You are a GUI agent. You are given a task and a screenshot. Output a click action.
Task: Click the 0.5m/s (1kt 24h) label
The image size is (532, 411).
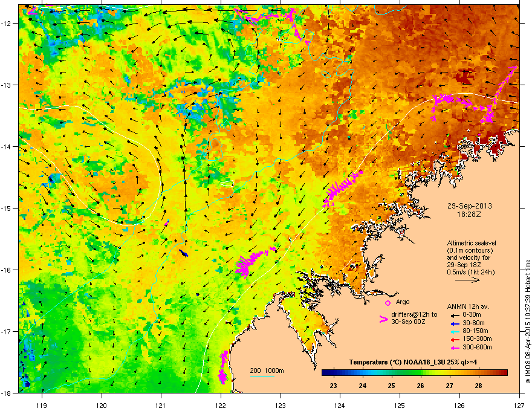[470, 272]
